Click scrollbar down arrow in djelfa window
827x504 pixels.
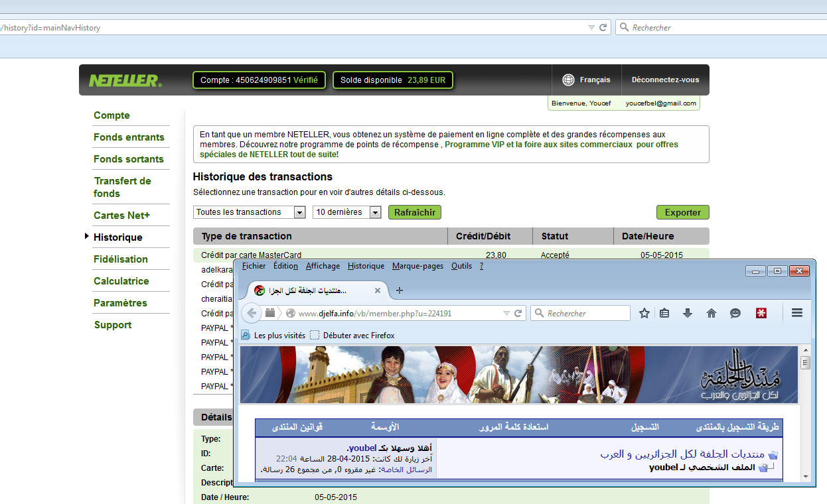pos(805,476)
